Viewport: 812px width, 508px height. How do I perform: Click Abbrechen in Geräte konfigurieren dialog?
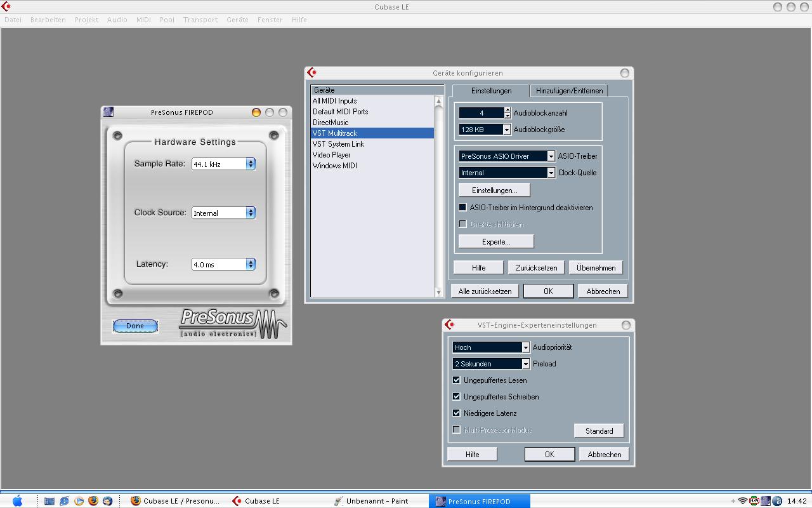point(603,291)
